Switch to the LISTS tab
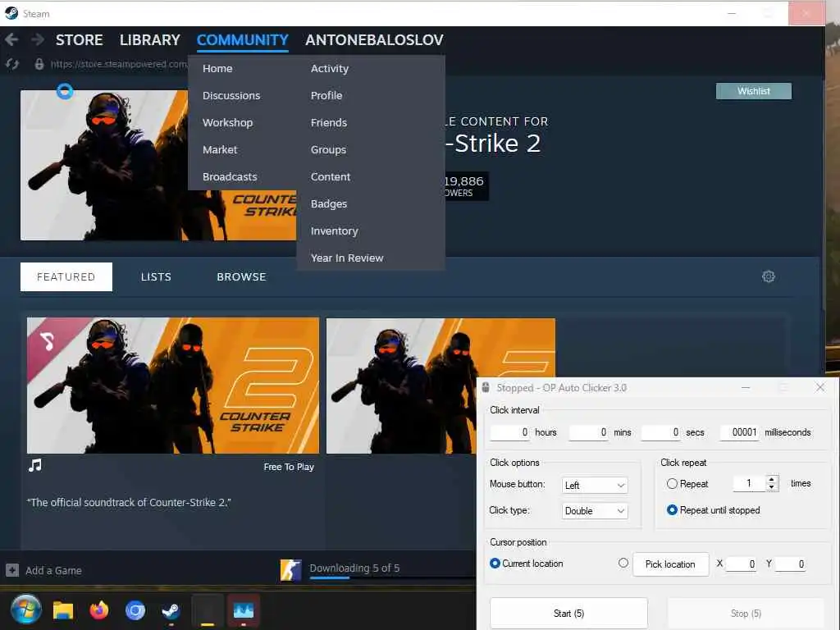This screenshot has width=840, height=630. click(156, 277)
